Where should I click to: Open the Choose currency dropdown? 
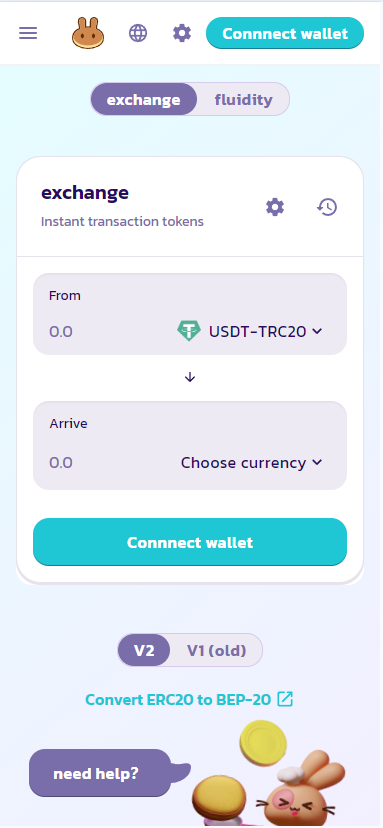click(x=251, y=463)
